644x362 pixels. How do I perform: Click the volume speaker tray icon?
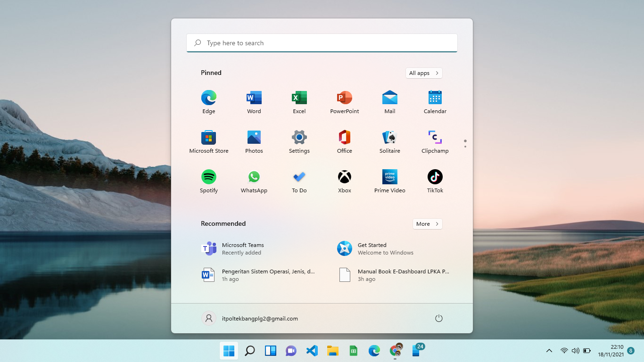tap(575, 351)
